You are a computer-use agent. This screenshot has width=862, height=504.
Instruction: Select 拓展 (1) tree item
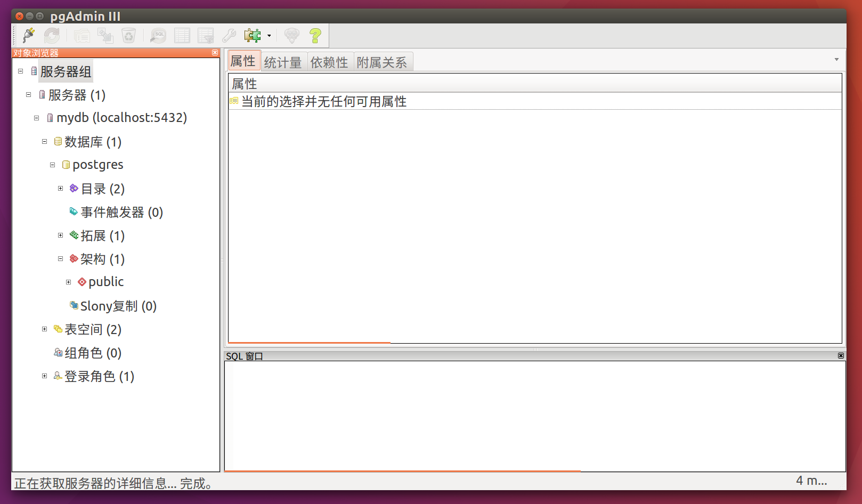[103, 235]
